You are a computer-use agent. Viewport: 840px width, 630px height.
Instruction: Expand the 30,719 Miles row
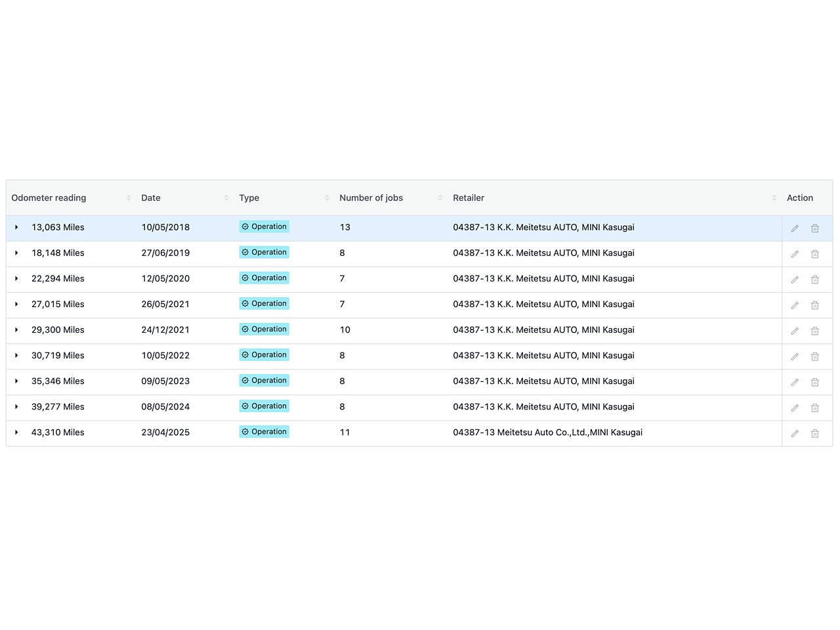(16, 355)
